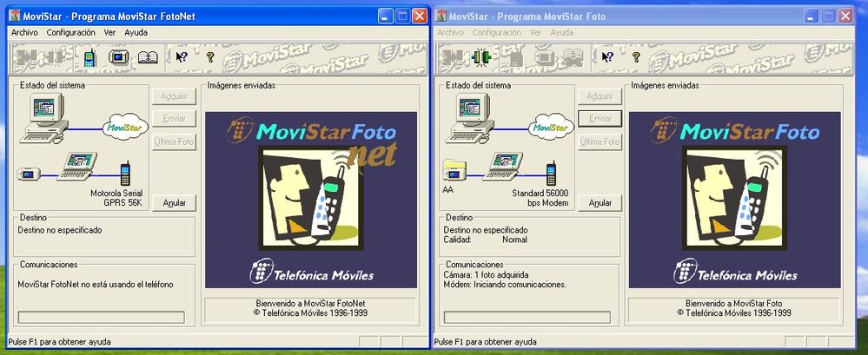Open Configuración menu in Foto window
The height and width of the screenshot is (355, 868).
tap(497, 33)
